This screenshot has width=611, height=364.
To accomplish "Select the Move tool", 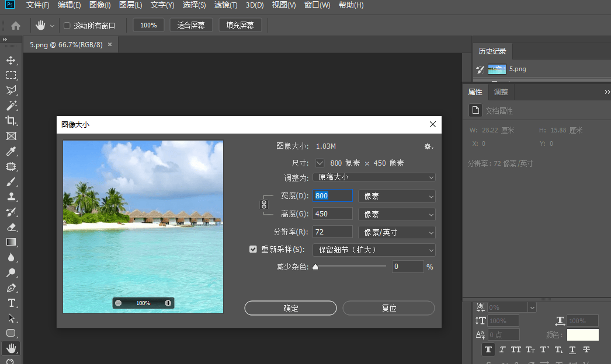I will 11,60.
